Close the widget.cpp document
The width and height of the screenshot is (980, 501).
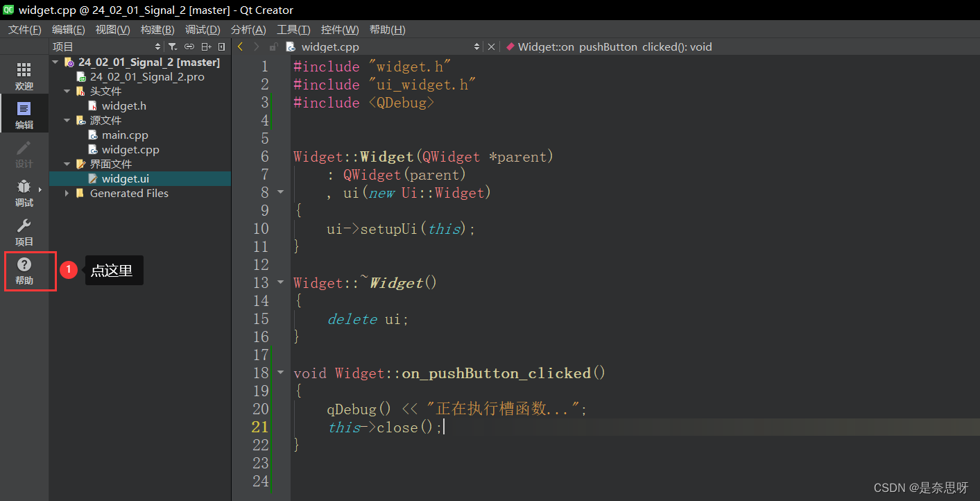coord(491,46)
